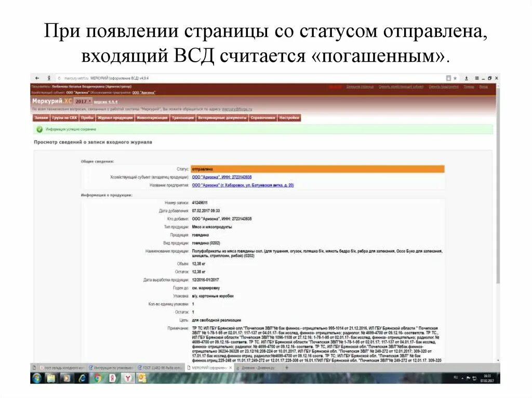Close the МЕРКУРИЙ browser tab
The width and height of the screenshot is (532, 398).
[231, 367]
